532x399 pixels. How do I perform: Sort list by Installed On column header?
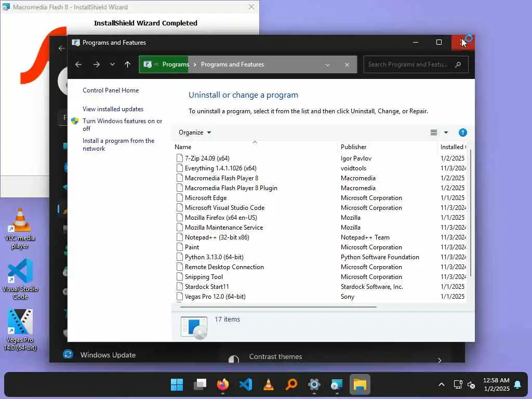pos(453,147)
